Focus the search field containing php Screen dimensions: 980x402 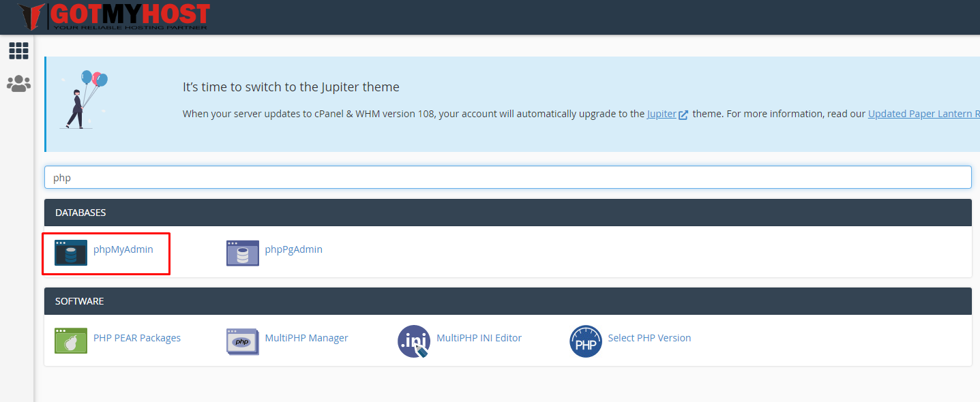click(x=508, y=177)
